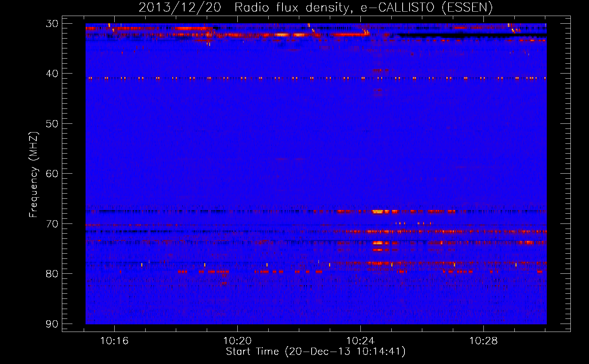The image size is (589, 364).
Task: Click the 90 frequency tick label
Action: [52, 324]
